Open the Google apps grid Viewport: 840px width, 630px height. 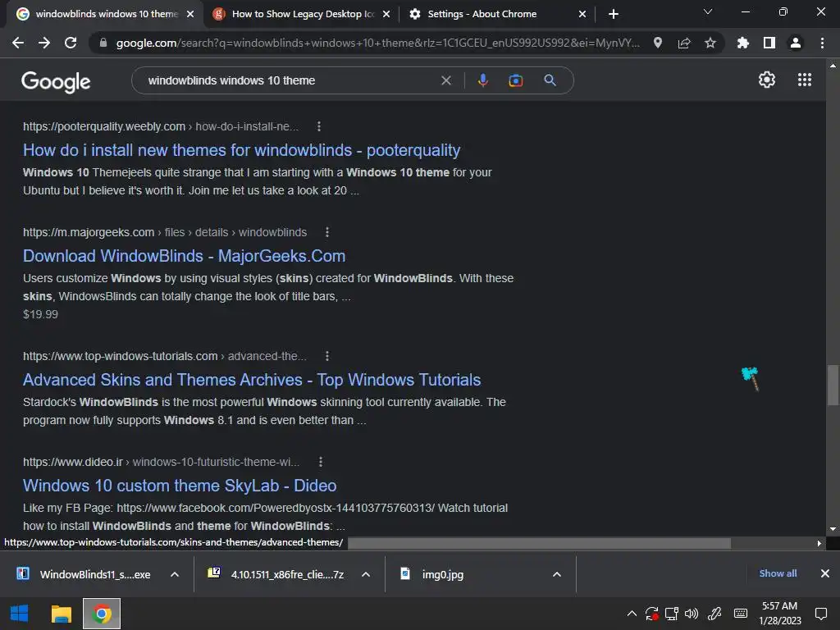[805, 80]
